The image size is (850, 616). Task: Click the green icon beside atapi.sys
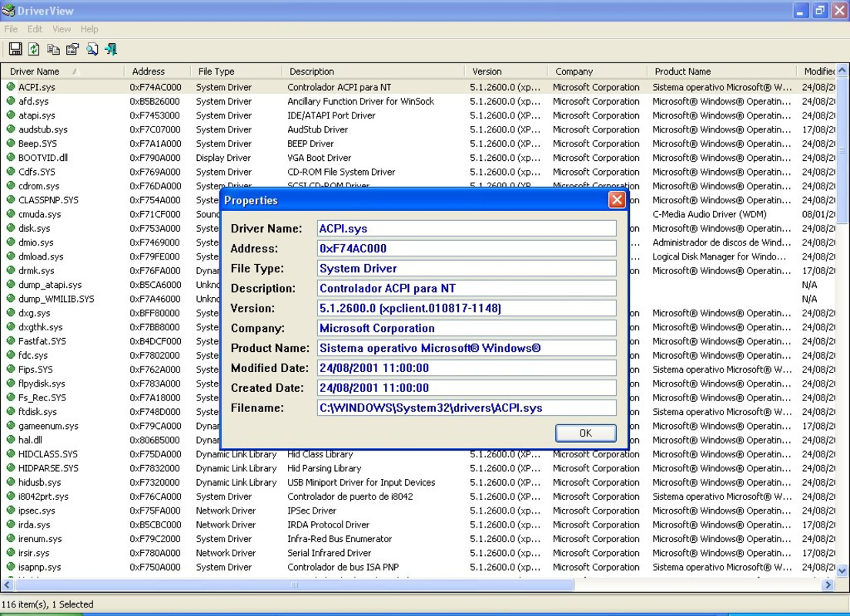(10, 115)
